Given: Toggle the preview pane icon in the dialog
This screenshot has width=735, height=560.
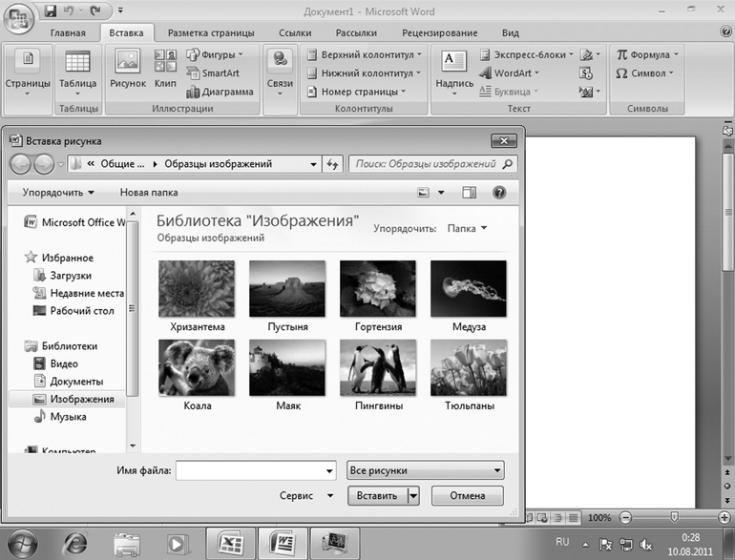Looking at the screenshot, I should click(x=469, y=193).
